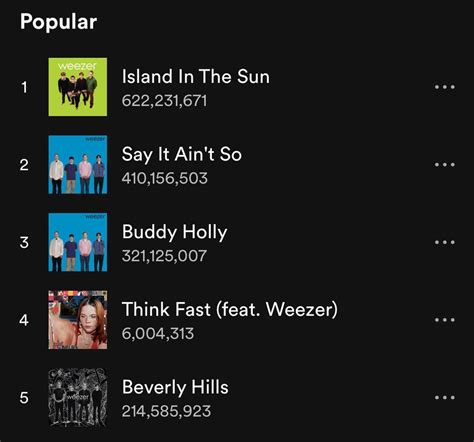This screenshot has width=474, height=442.
Task: Click the Think Fast cover artwork
Action: click(x=78, y=320)
